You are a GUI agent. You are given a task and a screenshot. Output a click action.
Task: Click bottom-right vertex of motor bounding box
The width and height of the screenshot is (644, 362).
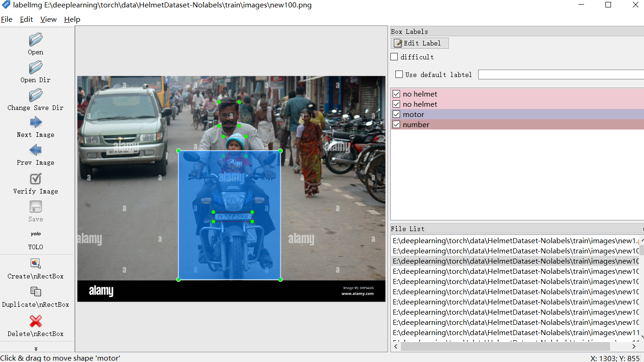point(281,279)
